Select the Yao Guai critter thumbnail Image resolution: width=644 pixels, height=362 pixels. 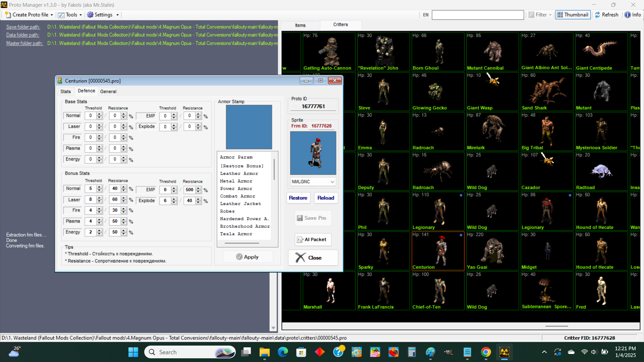coord(492,251)
